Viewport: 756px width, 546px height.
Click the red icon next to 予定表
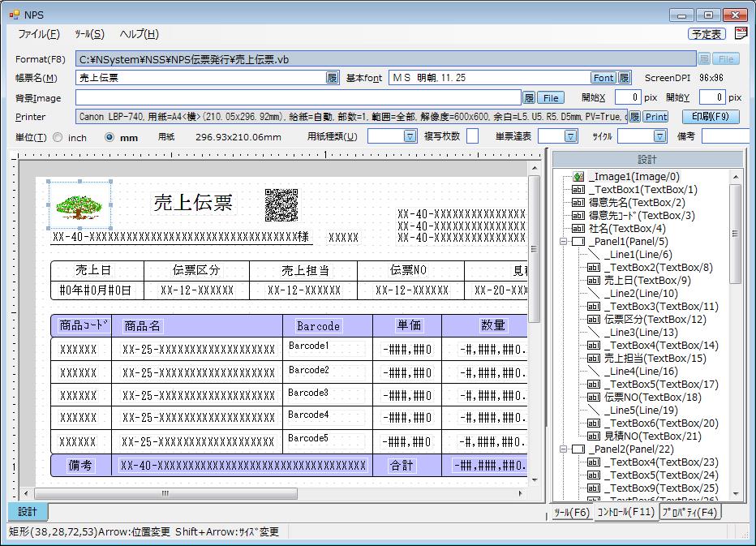click(x=741, y=33)
